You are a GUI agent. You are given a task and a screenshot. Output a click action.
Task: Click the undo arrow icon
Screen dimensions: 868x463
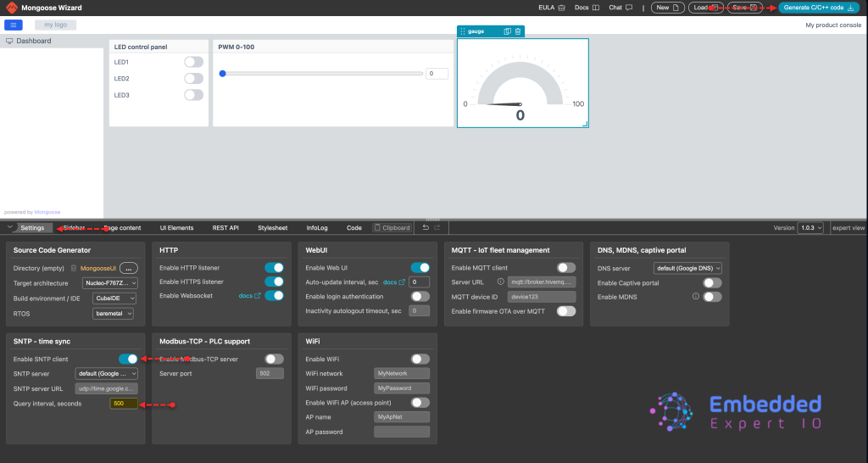(426, 227)
